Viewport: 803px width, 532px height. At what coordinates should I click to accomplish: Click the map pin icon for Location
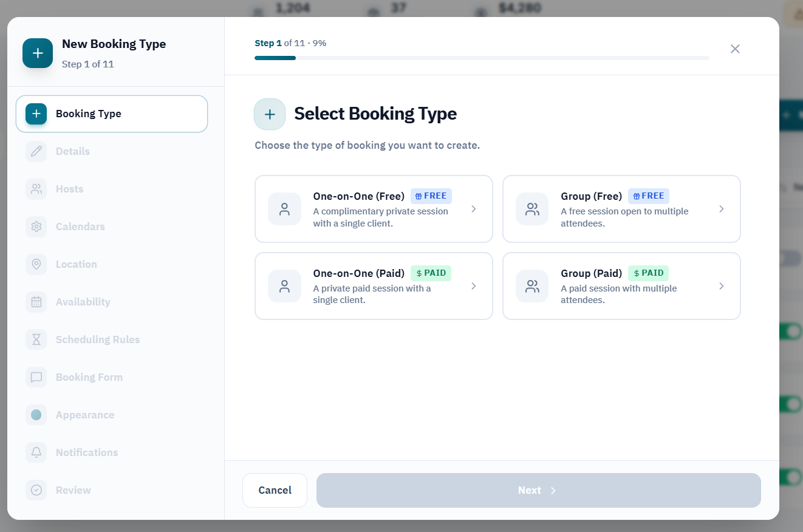36,264
